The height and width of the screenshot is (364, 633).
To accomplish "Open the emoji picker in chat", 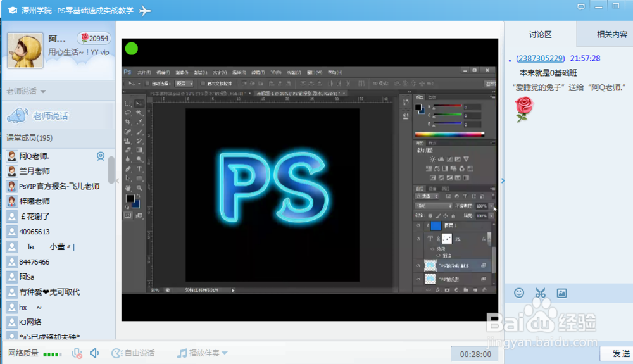I will point(519,293).
